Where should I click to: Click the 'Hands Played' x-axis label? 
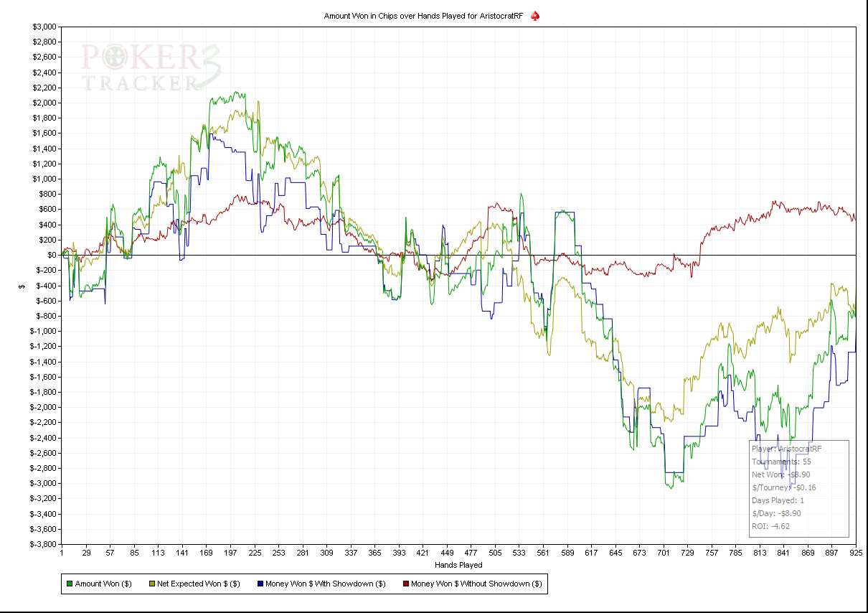[x=458, y=565]
